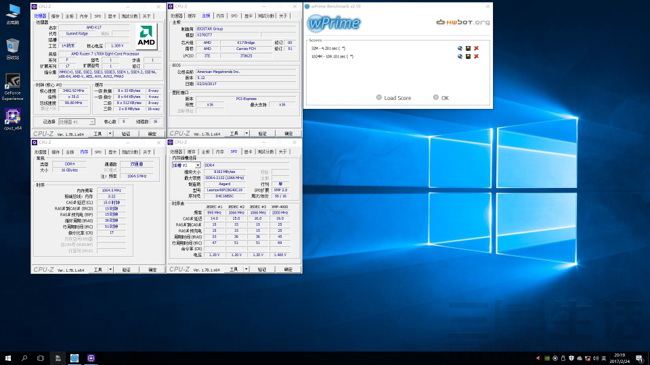Image resolution: width=650 pixels, height=365 pixels.
Task: Open the hwbot.org logo link in wPrime
Action: pyautogui.click(x=463, y=22)
